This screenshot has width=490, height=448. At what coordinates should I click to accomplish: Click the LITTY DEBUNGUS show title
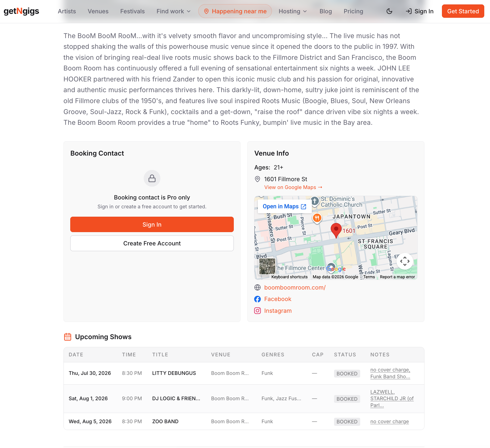tap(174, 373)
